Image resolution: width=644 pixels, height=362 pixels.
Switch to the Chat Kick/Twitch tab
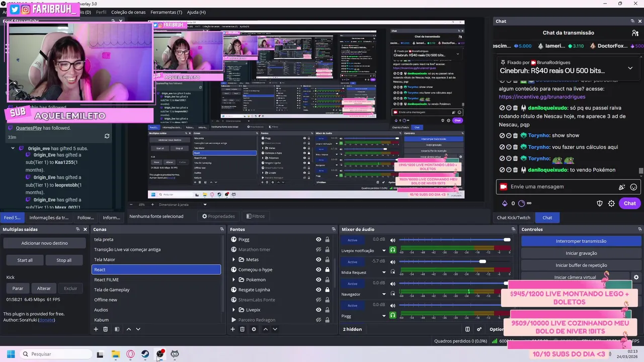(x=513, y=218)
